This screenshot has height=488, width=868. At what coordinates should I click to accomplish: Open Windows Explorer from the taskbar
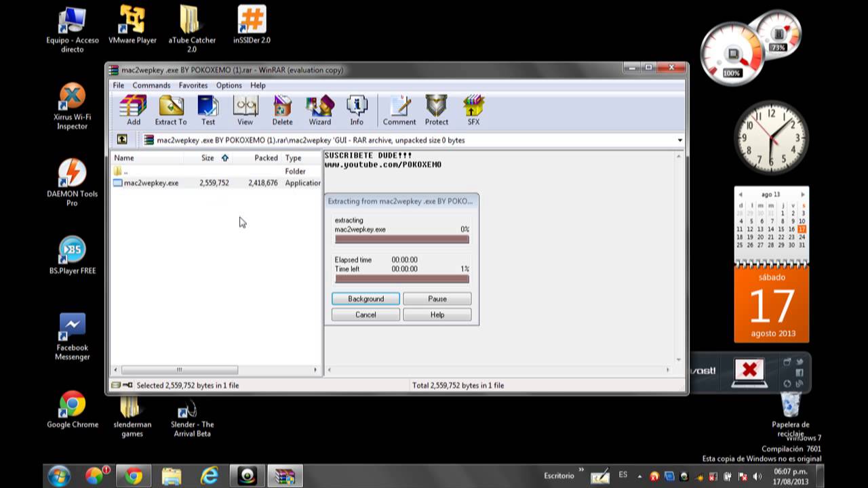coord(172,476)
